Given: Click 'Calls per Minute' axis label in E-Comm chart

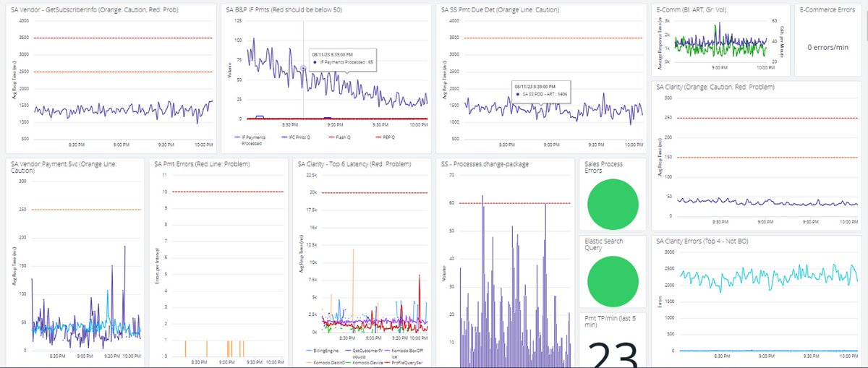Looking at the screenshot, I should (x=783, y=41).
